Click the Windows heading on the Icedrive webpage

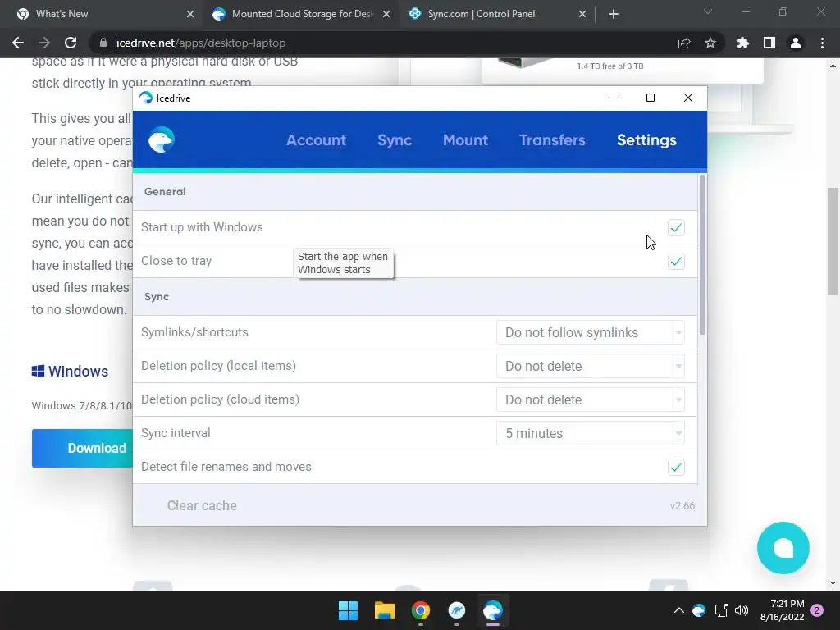(71, 372)
